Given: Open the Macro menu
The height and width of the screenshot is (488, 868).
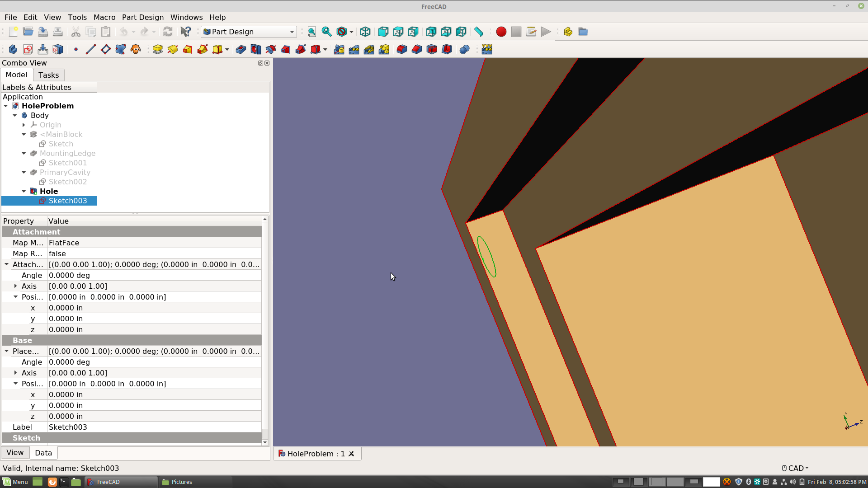Looking at the screenshot, I should (x=104, y=17).
